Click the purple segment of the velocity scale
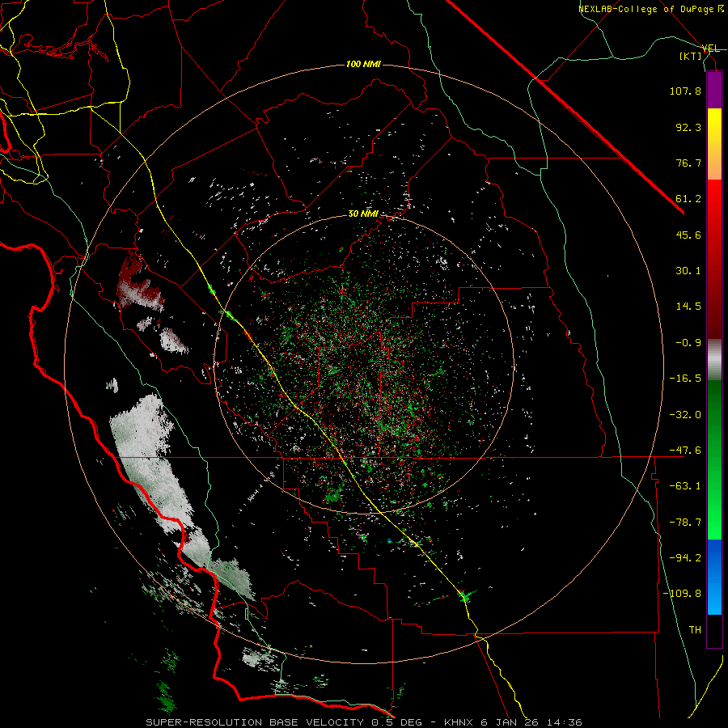728x728 pixels. pyautogui.click(x=714, y=90)
